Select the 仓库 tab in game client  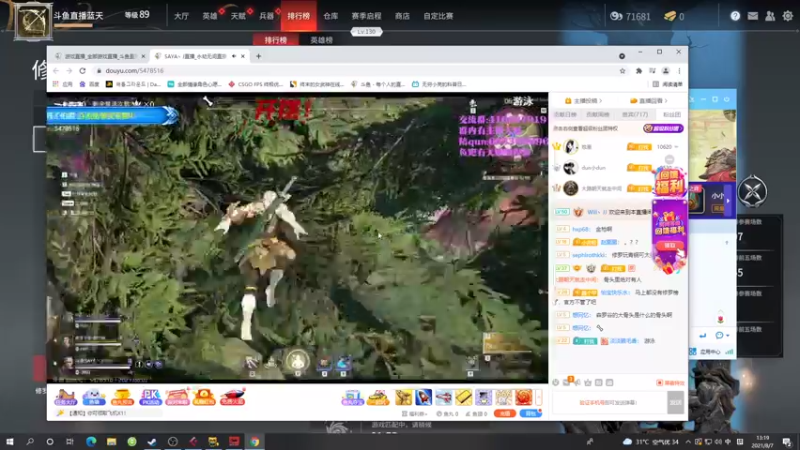click(x=331, y=16)
